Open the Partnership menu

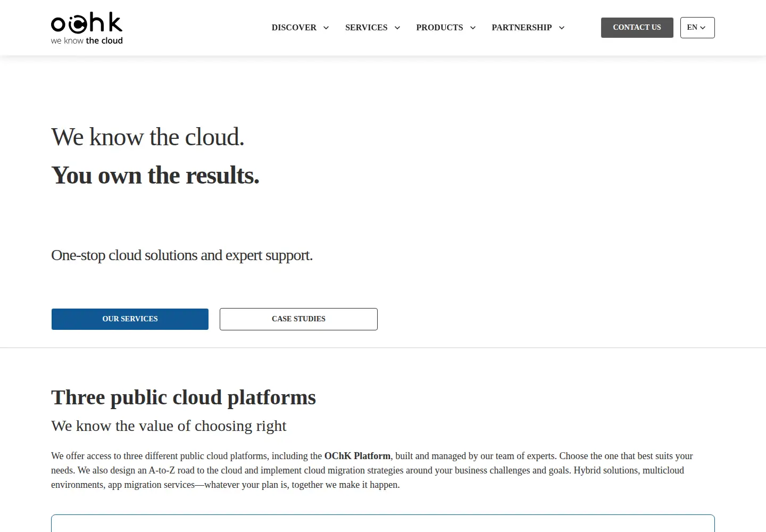click(521, 28)
